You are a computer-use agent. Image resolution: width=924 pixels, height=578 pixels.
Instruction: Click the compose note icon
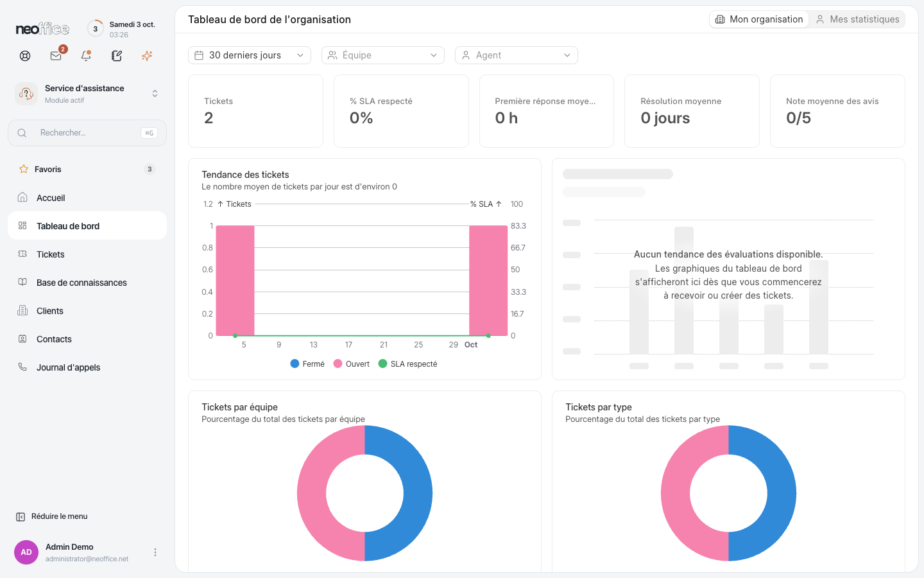117,56
